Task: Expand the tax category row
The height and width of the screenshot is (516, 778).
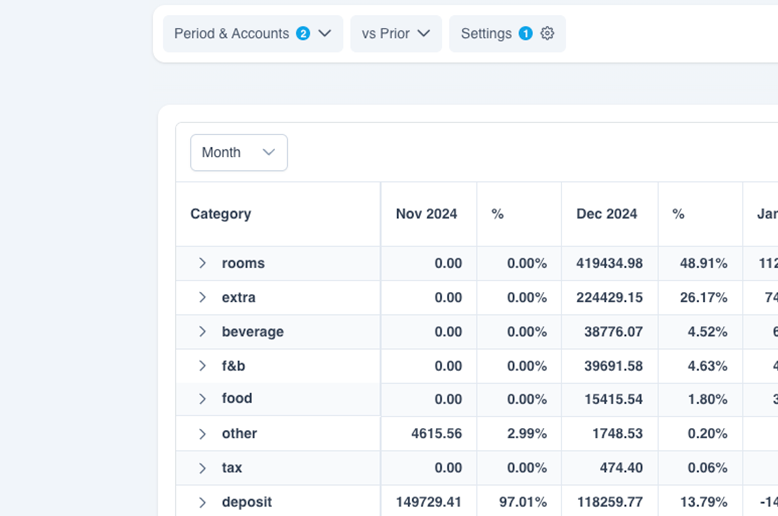Action: point(202,468)
